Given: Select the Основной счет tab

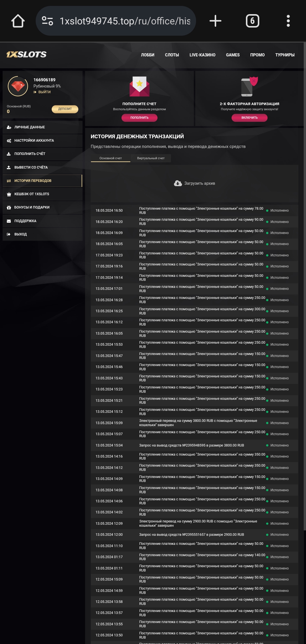Looking at the screenshot, I should [x=110, y=158].
